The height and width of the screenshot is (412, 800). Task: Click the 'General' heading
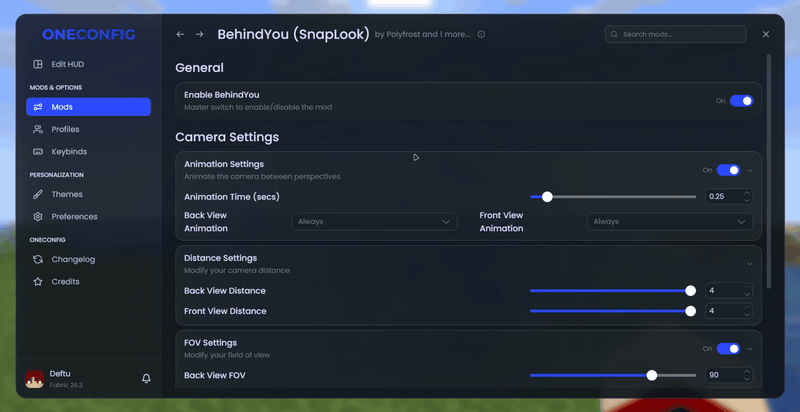(199, 68)
